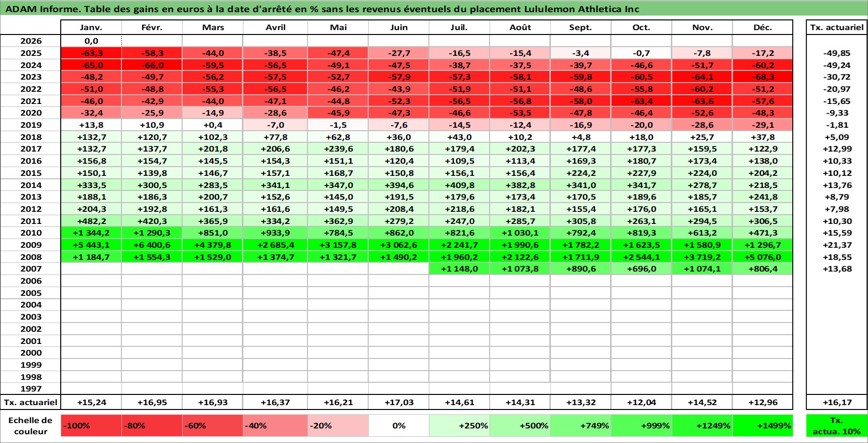Select the +5 443,1 cell in January 2009
Viewport: 868px width, 443px height.
(x=91, y=245)
